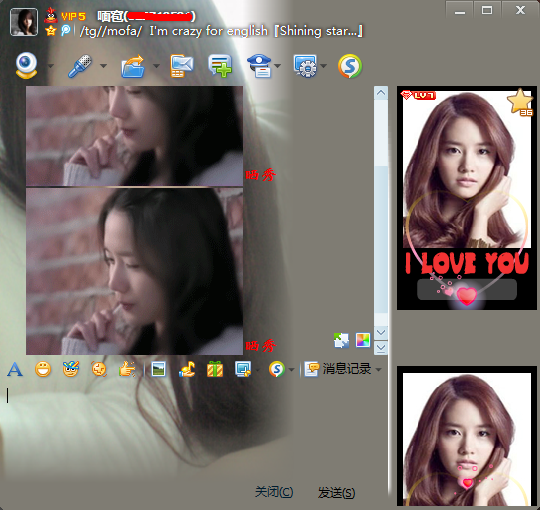Click the 发送(S) button

tap(336, 492)
